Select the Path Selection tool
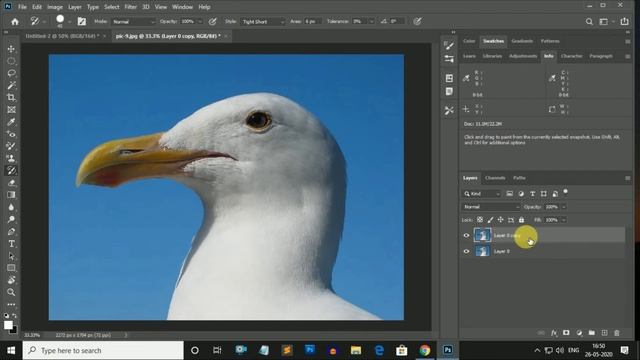The height and width of the screenshot is (360, 640). point(11,256)
